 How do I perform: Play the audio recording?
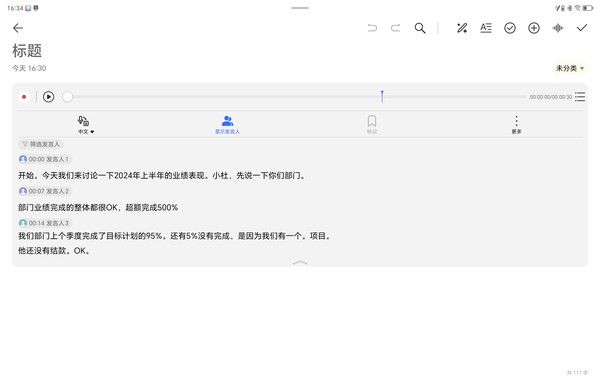coord(49,97)
